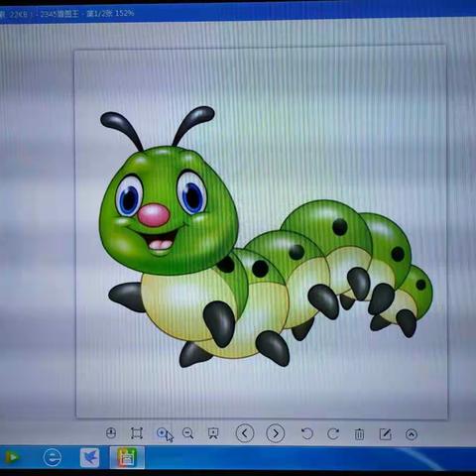Rotate image counterclockwise
The image size is (476, 476).
307,433
